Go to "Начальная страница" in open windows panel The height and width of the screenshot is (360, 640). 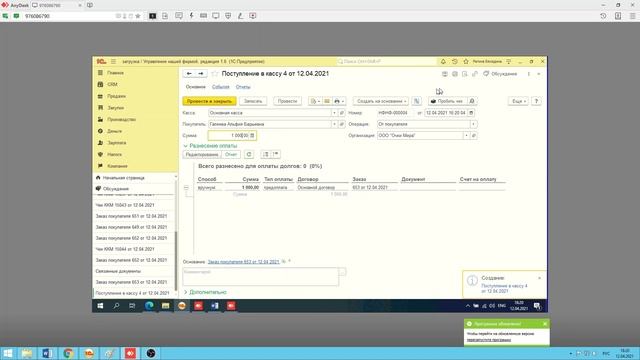click(x=124, y=178)
